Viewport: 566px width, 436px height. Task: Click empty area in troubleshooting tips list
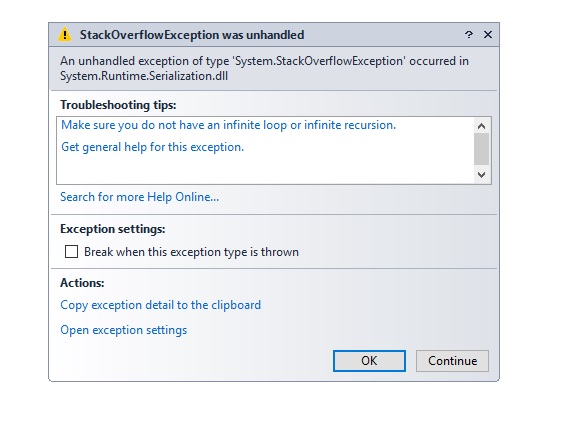pyautogui.click(x=265, y=169)
